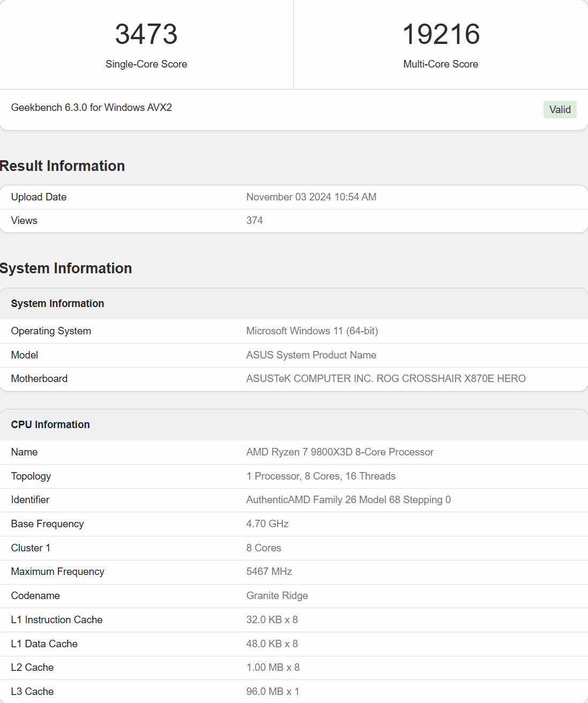Click the Granite Ridge codename value
This screenshot has height=703, width=588.
click(277, 596)
